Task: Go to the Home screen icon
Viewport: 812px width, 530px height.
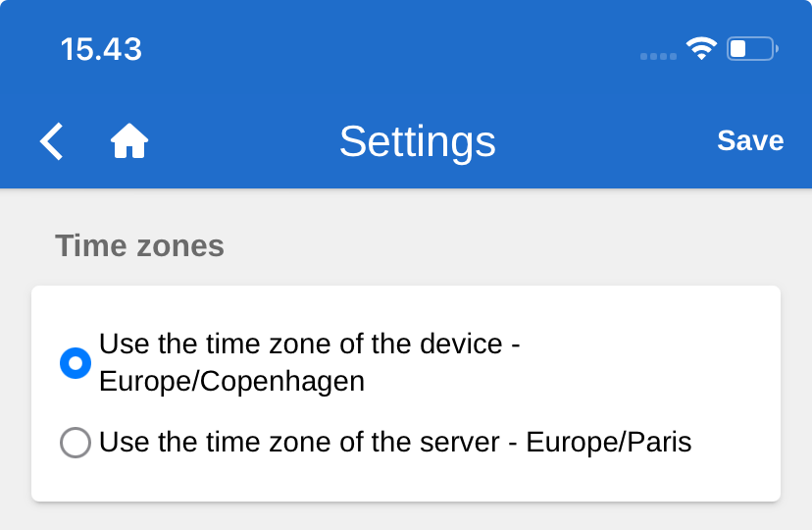Action: pyautogui.click(x=128, y=141)
